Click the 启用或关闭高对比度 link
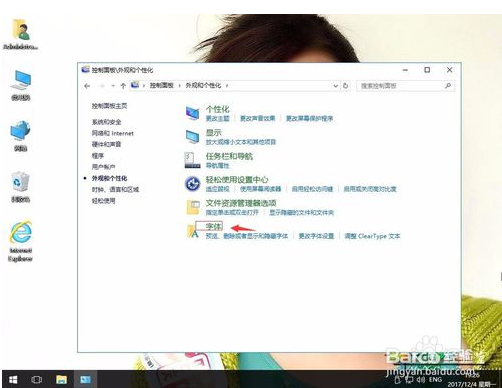Screen dimensions: 502x388 point(370,189)
